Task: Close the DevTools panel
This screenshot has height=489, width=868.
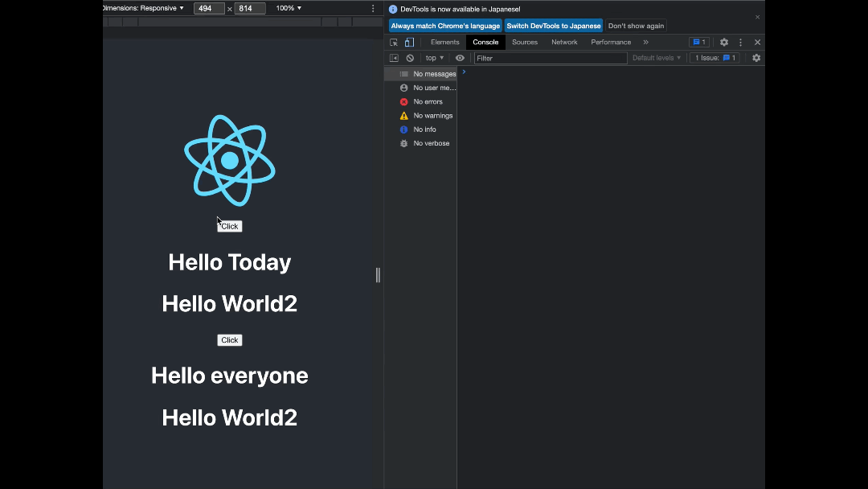Action: [757, 42]
